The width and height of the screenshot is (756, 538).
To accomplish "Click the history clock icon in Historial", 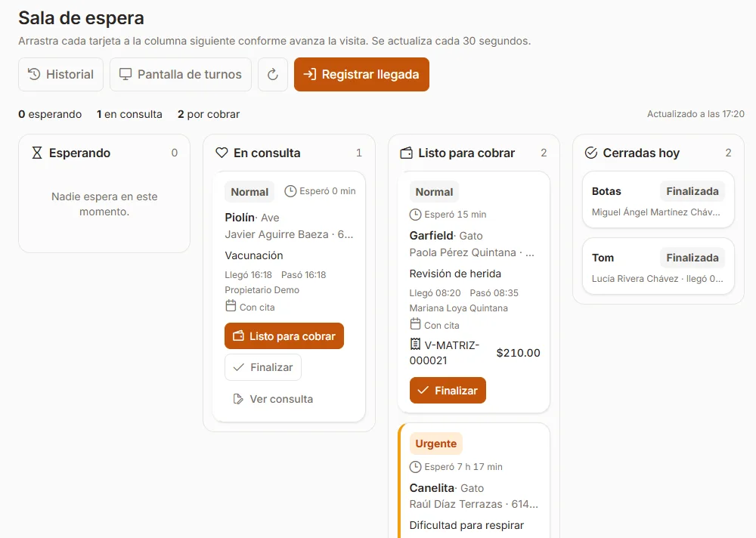I will [34, 74].
